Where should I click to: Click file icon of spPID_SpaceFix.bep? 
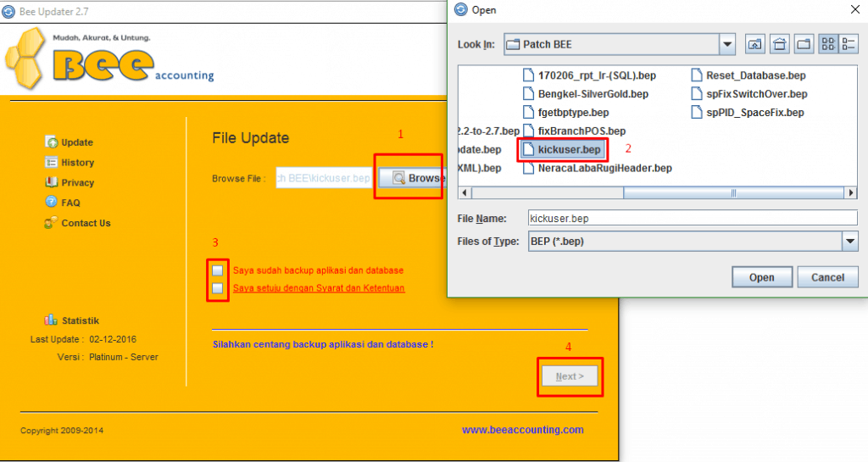click(x=697, y=112)
